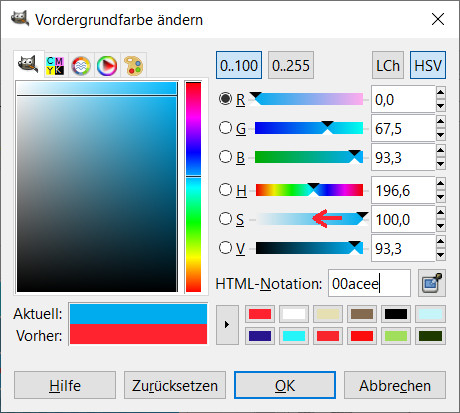Click the HTML-Notation hex field
The image size is (460, 413).
click(369, 283)
